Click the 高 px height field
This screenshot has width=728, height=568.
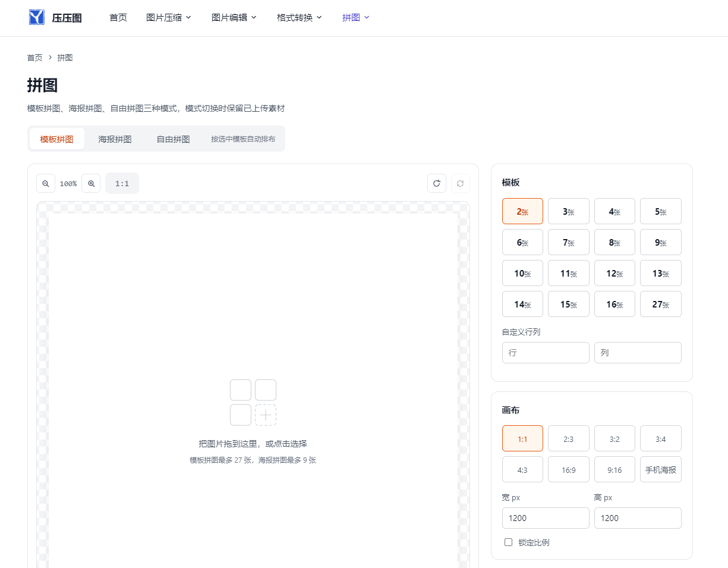point(638,518)
